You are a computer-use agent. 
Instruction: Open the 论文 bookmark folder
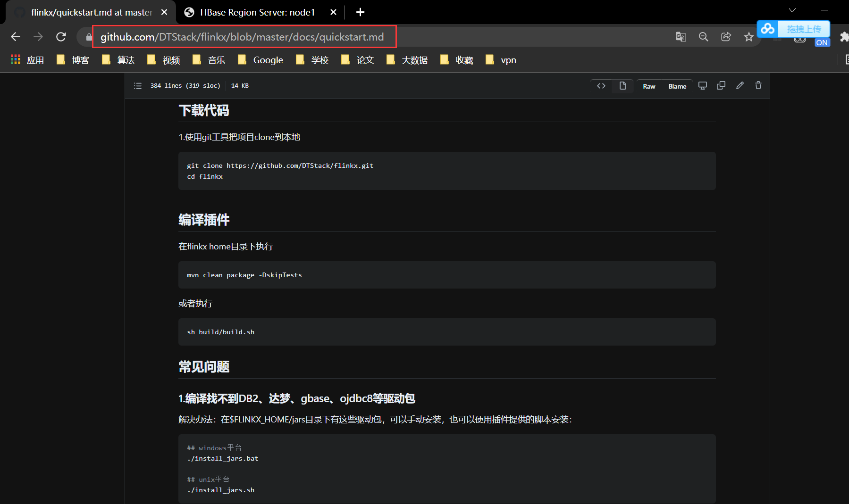click(x=357, y=60)
